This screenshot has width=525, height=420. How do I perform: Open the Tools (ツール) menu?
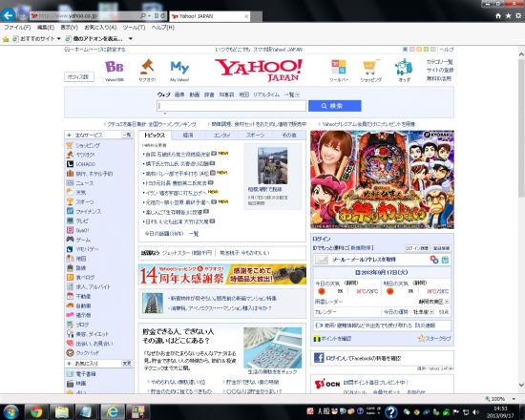pyautogui.click(x=134, y=28)
